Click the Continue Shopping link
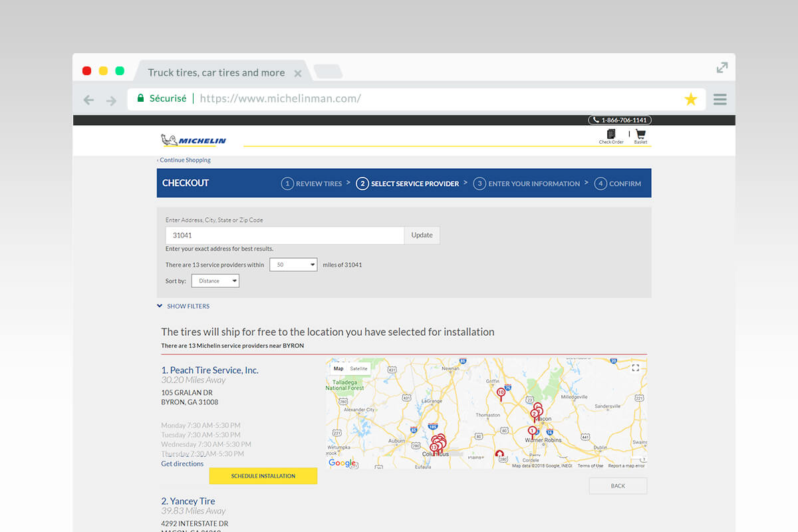The height and width of the screenshot is (532, 798). coord(184,160)
